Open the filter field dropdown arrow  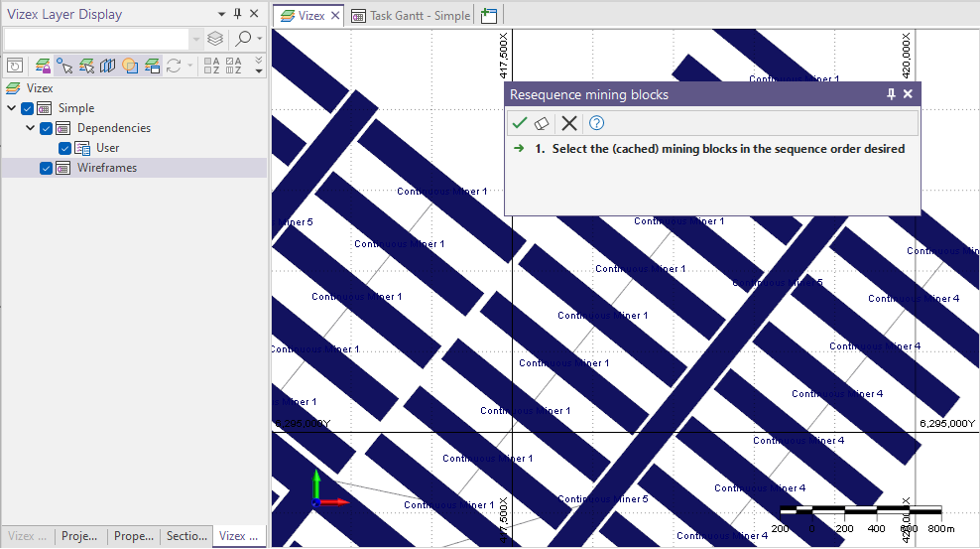coord(196,39)
